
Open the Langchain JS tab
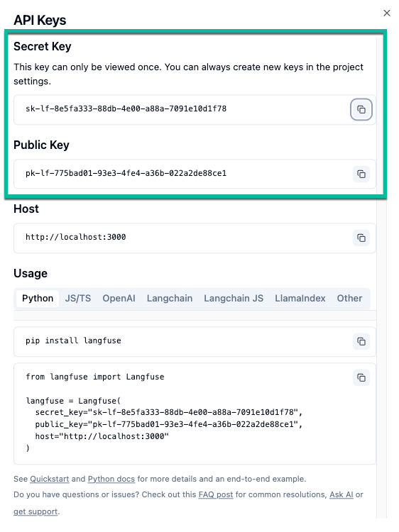click(234, 299)
